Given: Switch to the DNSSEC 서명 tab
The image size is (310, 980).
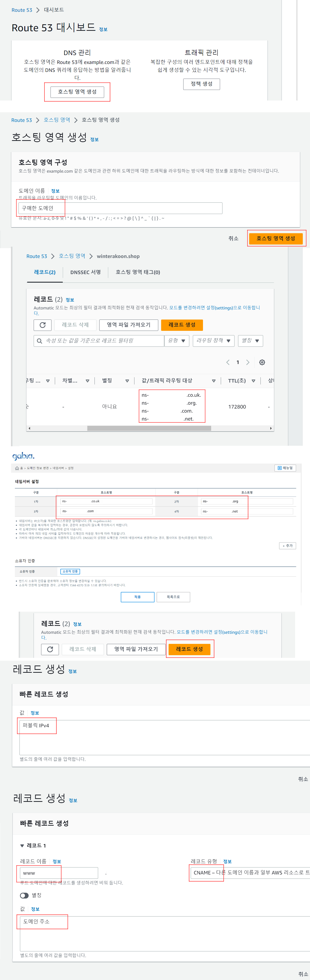Looking at the screenshot, I should (86, 272).
